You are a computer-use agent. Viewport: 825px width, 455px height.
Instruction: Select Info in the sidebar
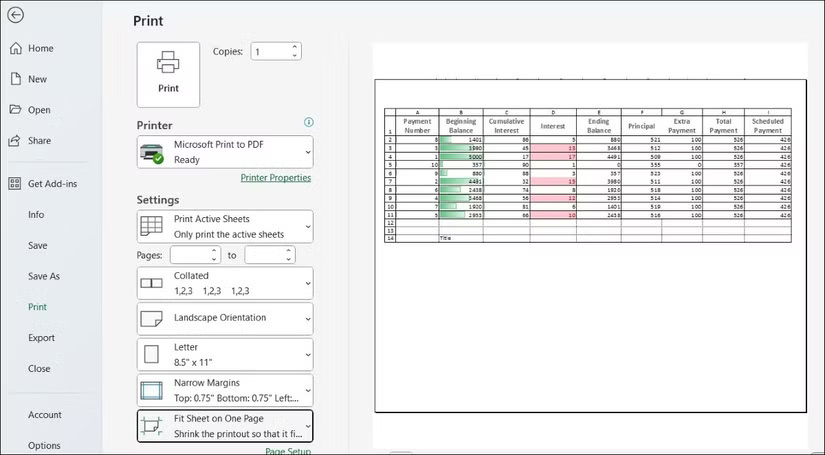[x=36, y=215]
